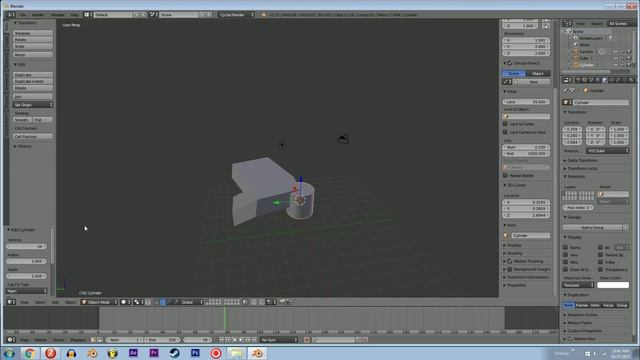Screen dimensions: 640x360
Task: Click the 3D view editor type icon
Action: [11, 302]
